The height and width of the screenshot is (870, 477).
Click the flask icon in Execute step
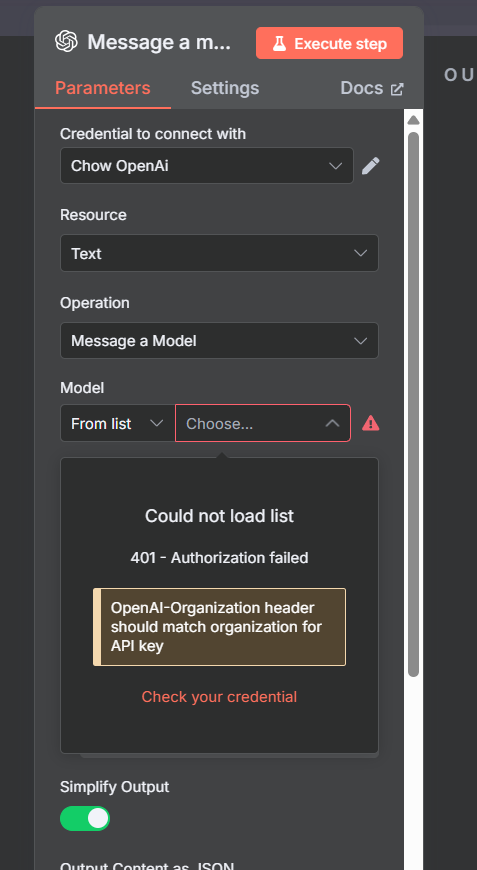pos(280,44)
